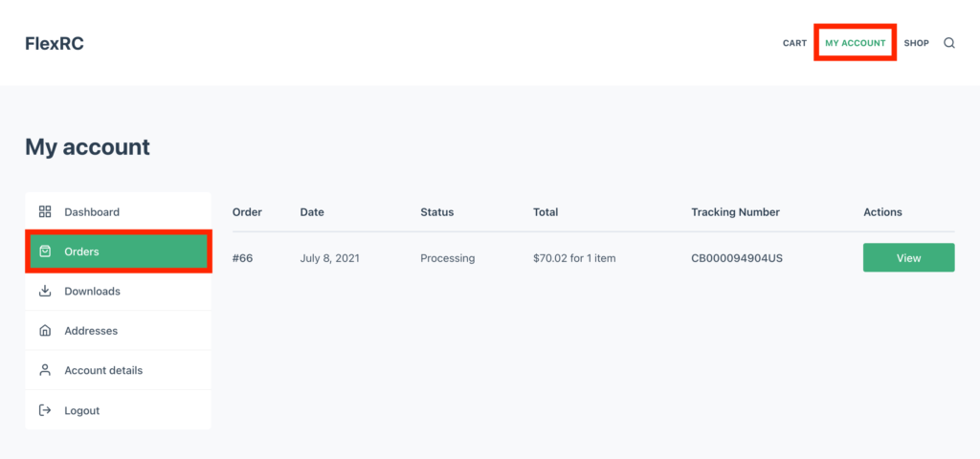980x459 pixels.
Task: Choose Logout from the account menu
Action: (118, 410)
